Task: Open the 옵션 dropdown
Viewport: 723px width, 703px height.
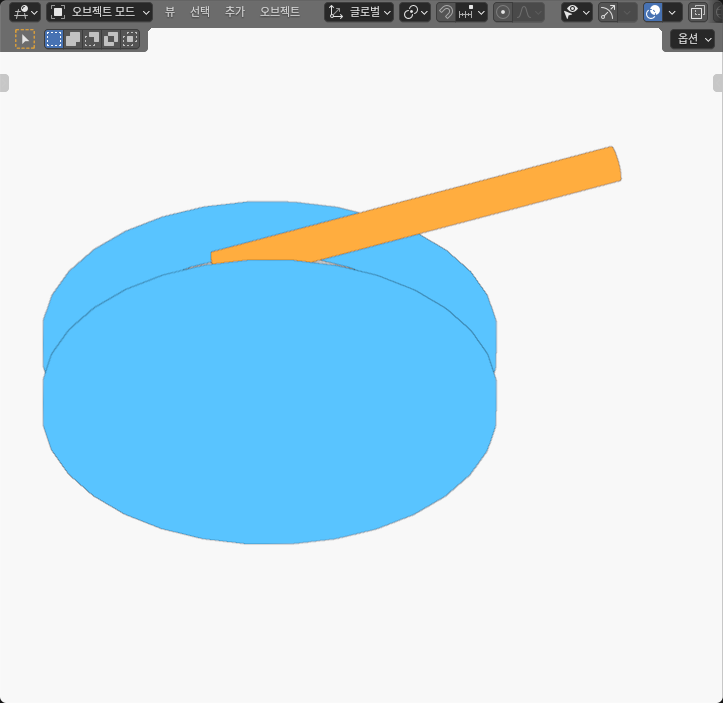Action: [x=693, y=39]
